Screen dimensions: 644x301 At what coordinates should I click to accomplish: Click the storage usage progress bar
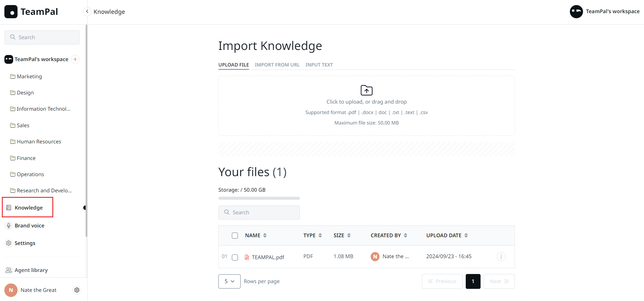(x=259, y=198)
